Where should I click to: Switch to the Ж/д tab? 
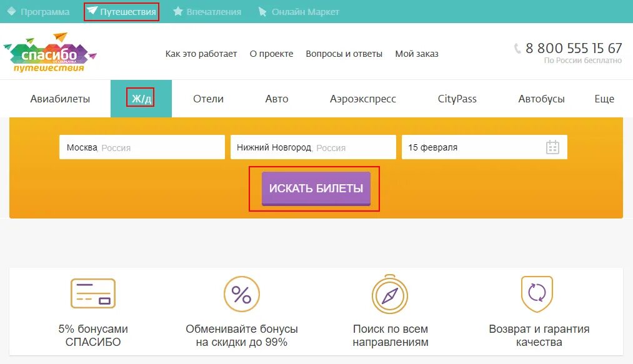tap(141, 99)
